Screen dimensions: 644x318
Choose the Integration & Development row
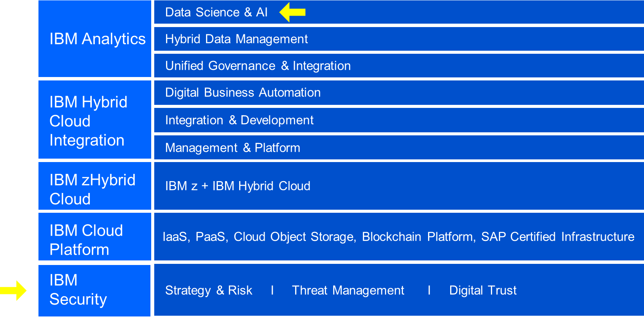tap(399, 120)
